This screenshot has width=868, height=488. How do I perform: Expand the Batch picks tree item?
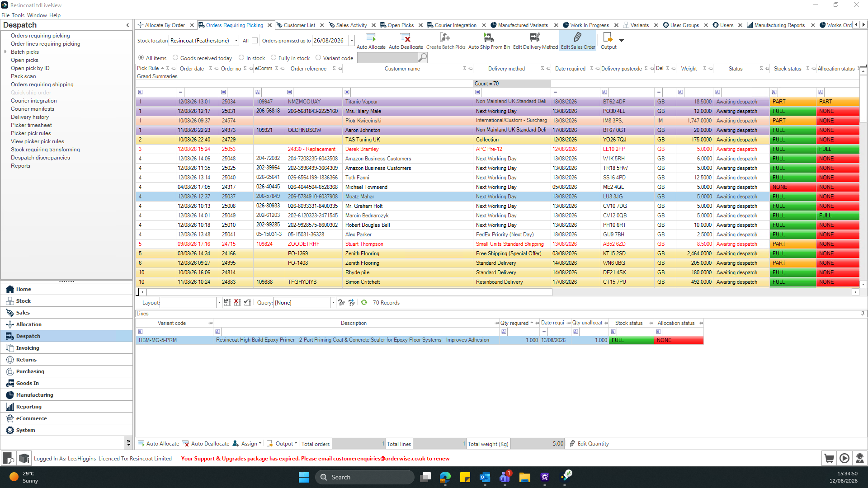click(5, 52)
